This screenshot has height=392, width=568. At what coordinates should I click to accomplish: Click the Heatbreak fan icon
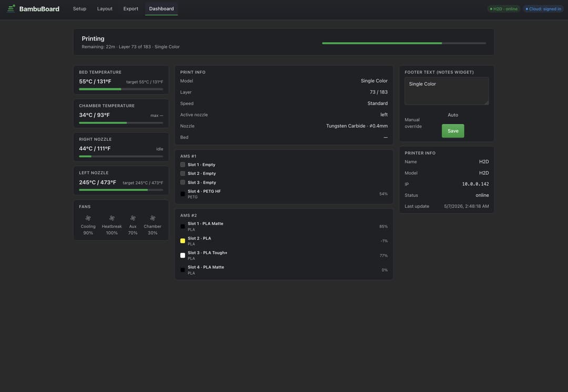click(111, 218)
